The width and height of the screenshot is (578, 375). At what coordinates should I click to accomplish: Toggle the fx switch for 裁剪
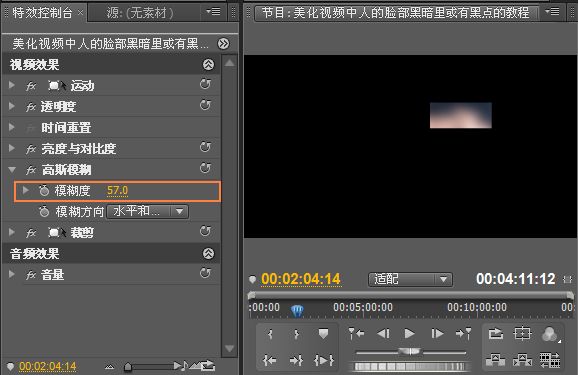coord(31,233)
